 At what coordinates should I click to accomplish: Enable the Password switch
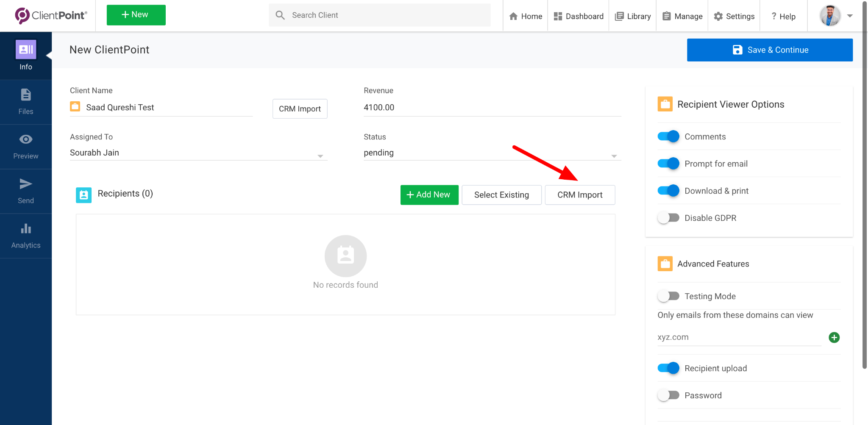point(668,395)
